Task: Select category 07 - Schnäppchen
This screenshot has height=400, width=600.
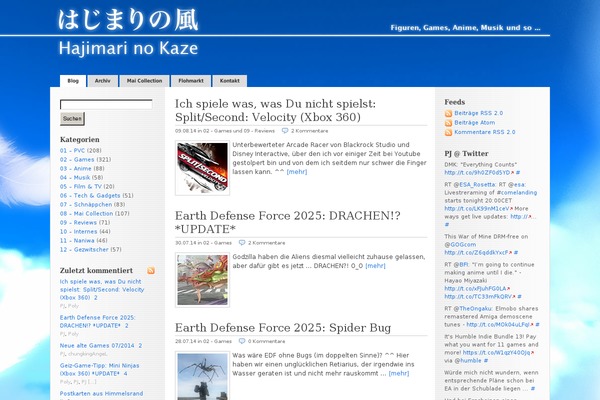Action: click(86, 204)
